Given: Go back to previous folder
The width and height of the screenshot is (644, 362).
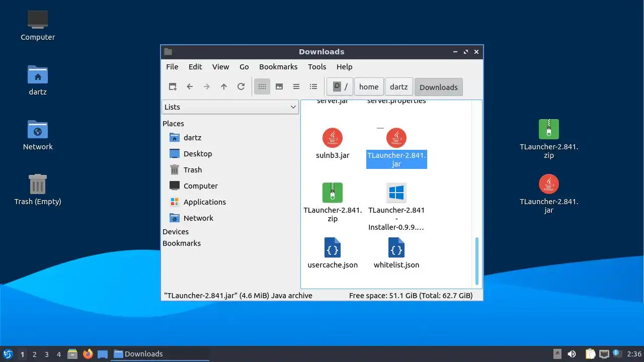Looking at the screenshot, I should tap(190, 86).
